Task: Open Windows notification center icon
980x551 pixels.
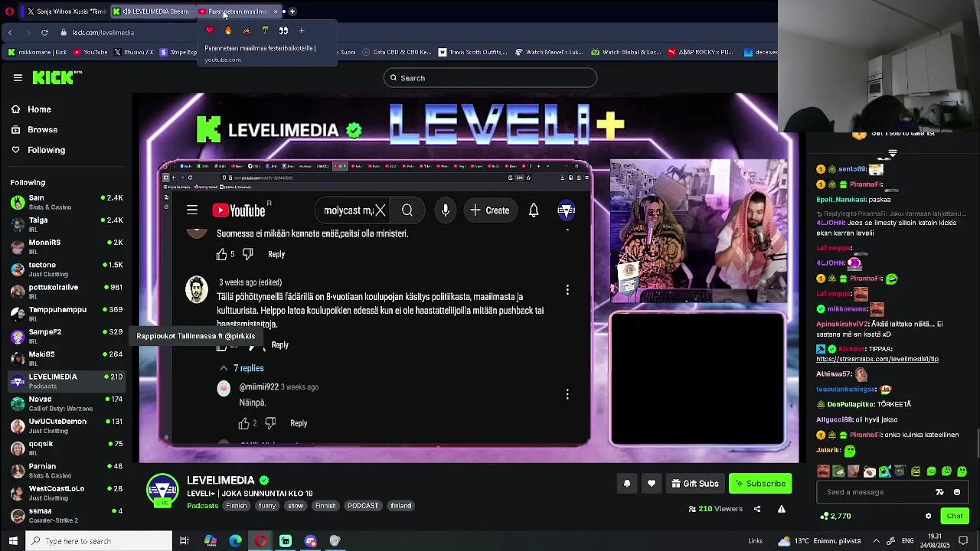Action: pos(964,541)
